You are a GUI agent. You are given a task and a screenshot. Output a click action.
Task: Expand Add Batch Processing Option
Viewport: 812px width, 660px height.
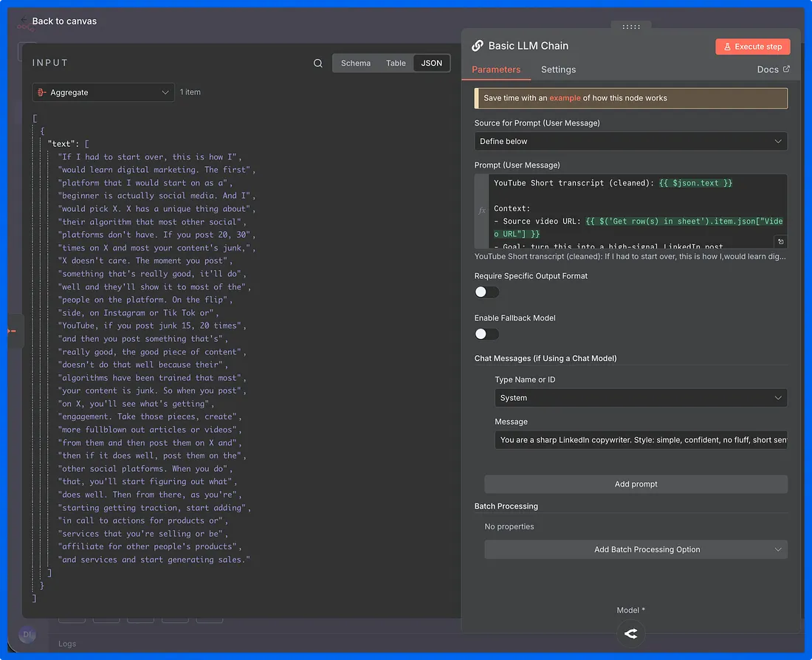(x=636, y=549)
